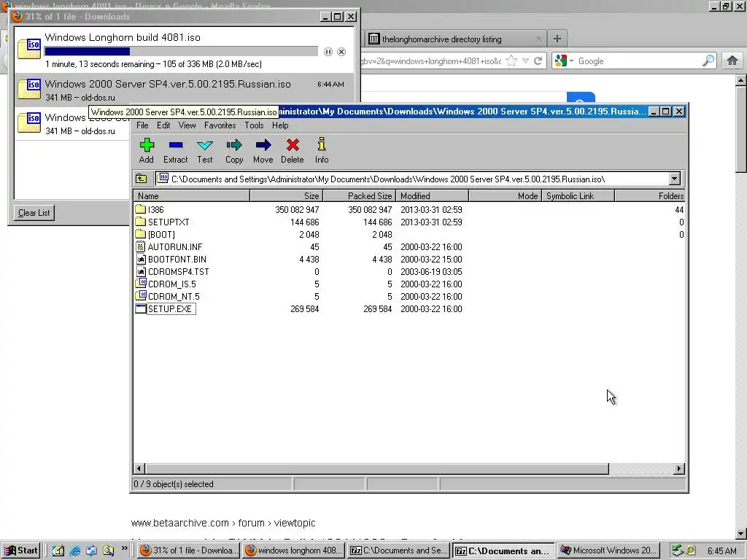Click the Longhorn download progress bar
Screen dimensions: 747x560
181,52
